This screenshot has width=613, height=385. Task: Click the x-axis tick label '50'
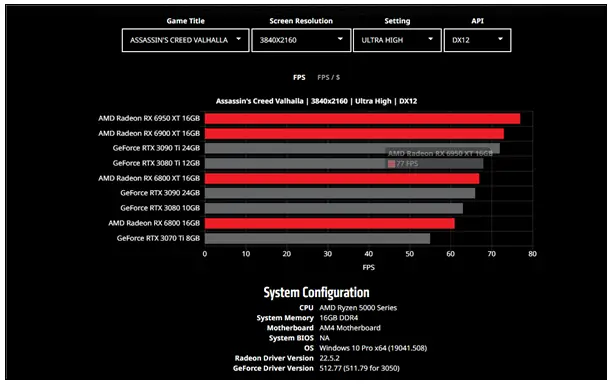pos(409,254)
